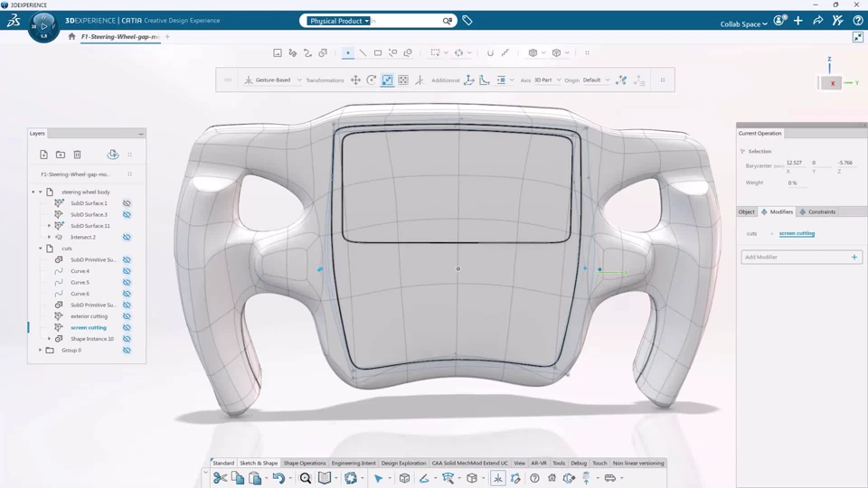Click the Cut scissors icon
This screenshot has width=868, height=488.
click(221, 478)
